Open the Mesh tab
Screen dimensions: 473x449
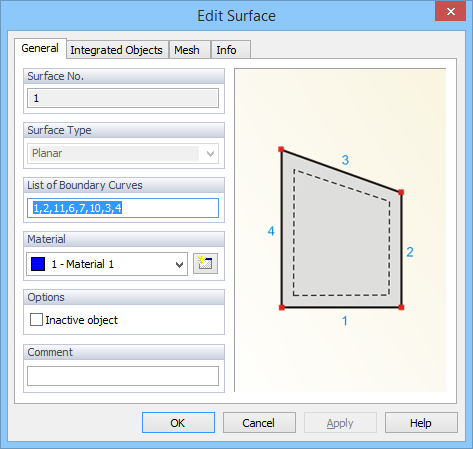[x=187, y=50]
